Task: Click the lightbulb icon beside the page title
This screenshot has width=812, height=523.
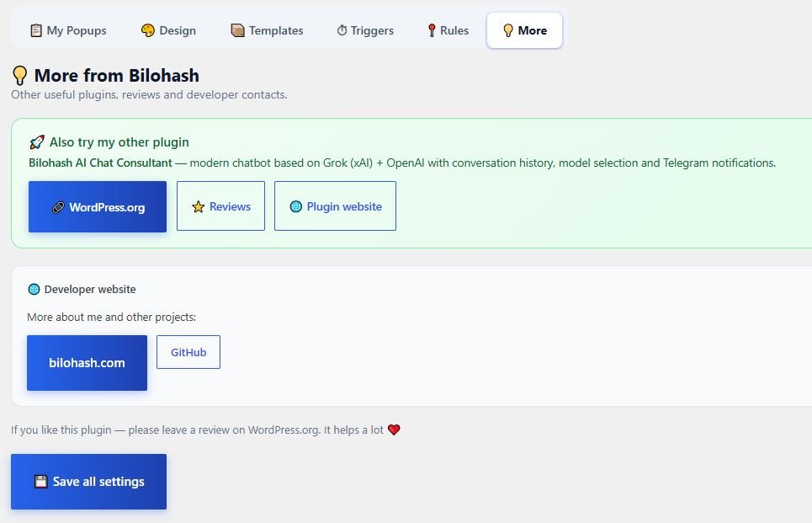Action: point(19,76)
